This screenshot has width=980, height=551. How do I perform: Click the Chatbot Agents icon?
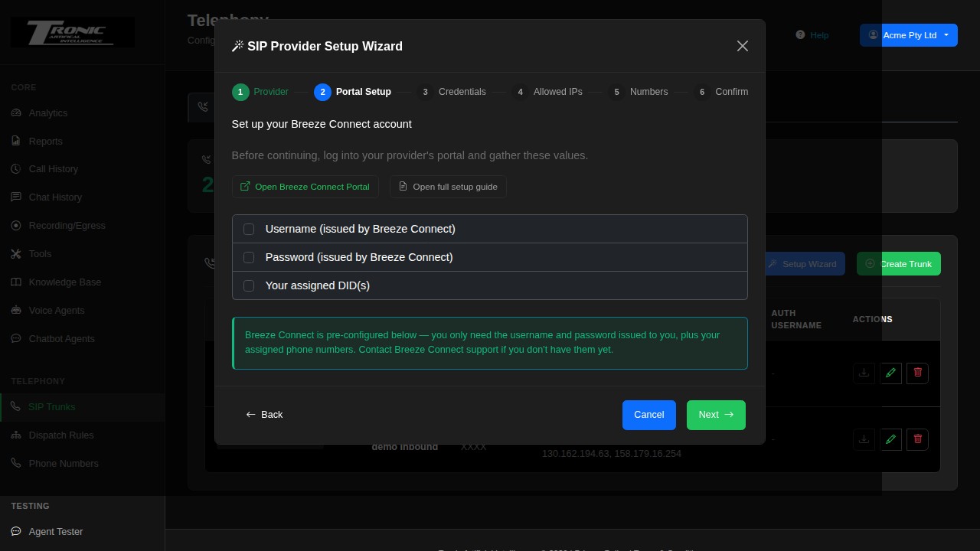16,339
